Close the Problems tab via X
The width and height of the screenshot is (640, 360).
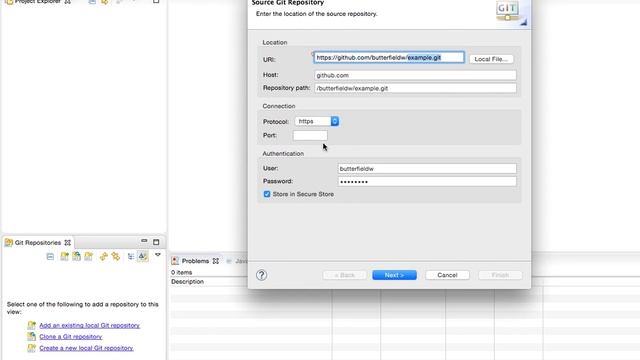pyautogui.click(x=216, y=261)
